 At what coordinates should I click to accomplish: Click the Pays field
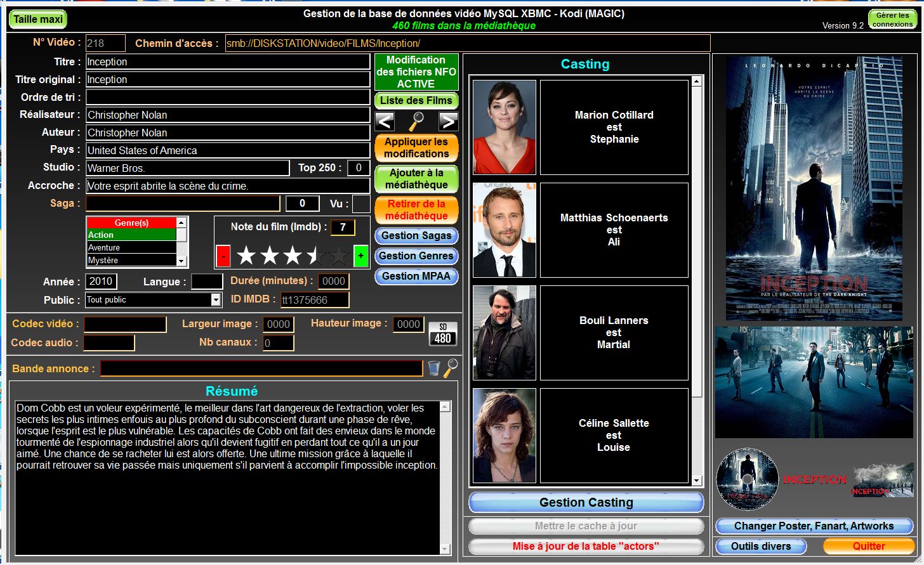click(x=228, y=150)
